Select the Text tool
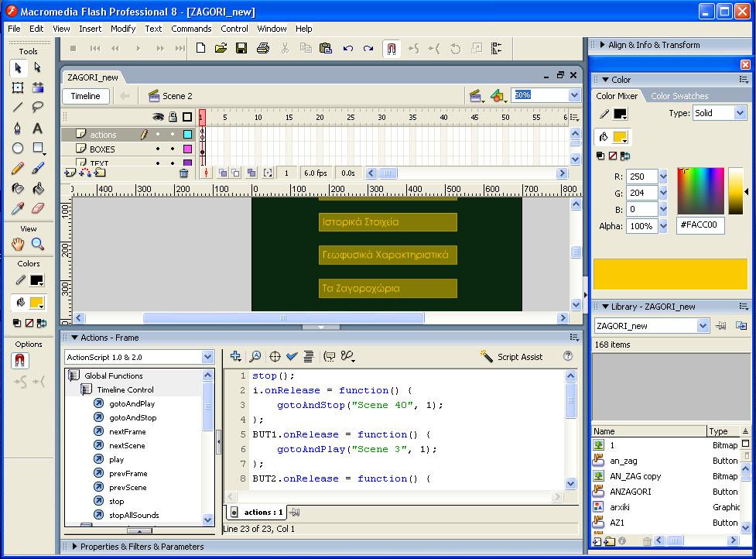This screenshot has height=559, width=756. [38, 129]
